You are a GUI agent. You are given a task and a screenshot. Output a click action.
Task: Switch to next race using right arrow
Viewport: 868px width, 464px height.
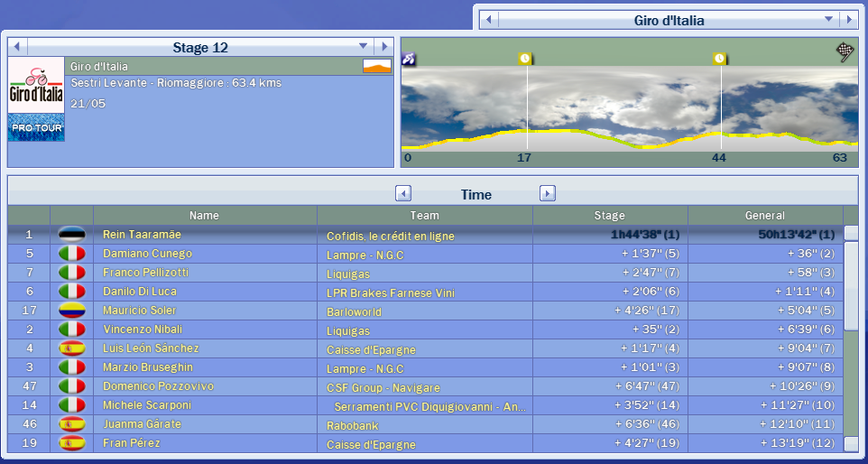click(848, 20)
